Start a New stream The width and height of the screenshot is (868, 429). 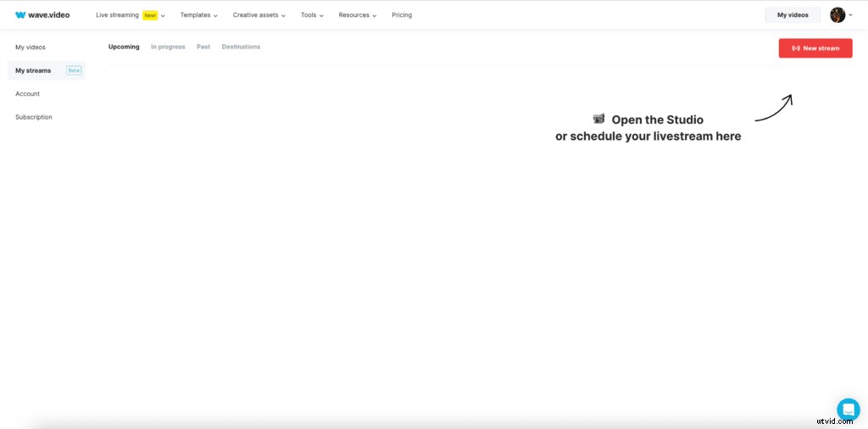[815, 48]
